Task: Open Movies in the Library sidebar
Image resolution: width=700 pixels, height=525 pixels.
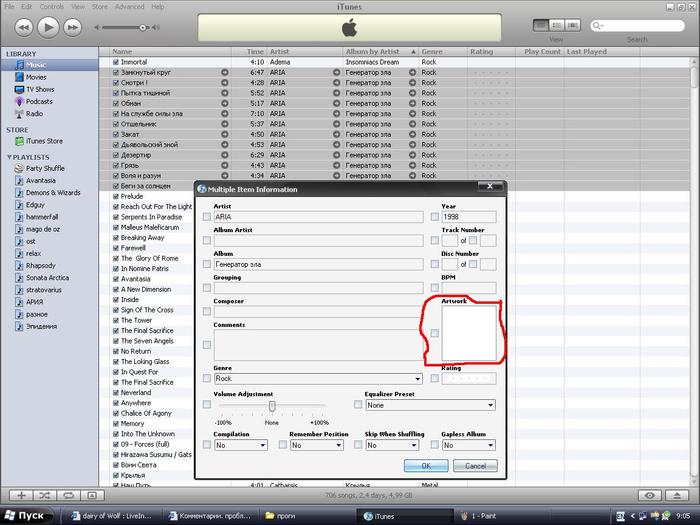Action: pos(36,77)
